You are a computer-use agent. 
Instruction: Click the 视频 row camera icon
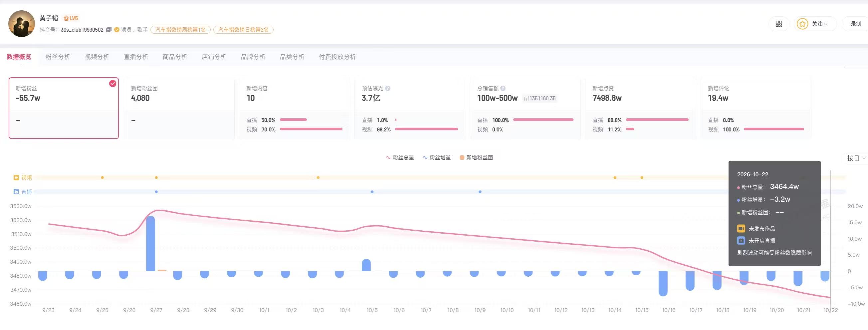(16, 177)
